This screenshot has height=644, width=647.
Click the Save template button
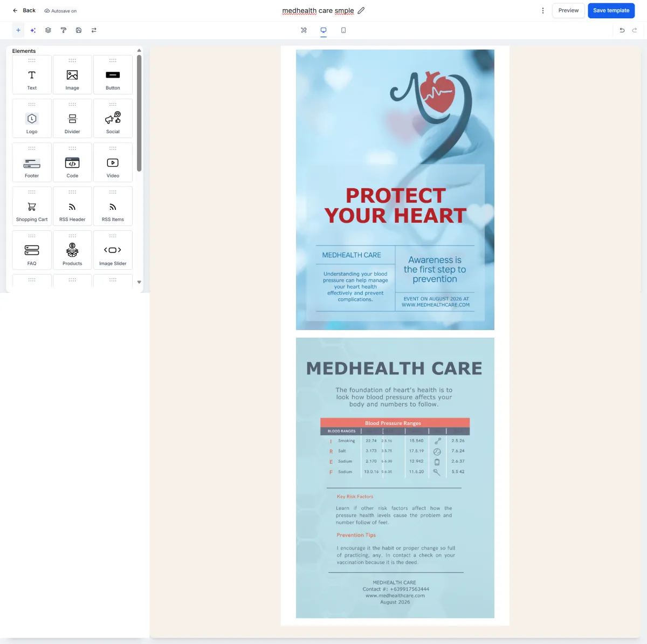[611, 10]
